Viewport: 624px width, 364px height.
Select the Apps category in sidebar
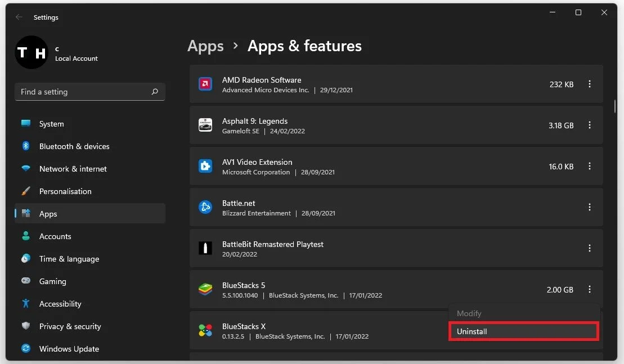pyautogui.click(x=90, y=214)
